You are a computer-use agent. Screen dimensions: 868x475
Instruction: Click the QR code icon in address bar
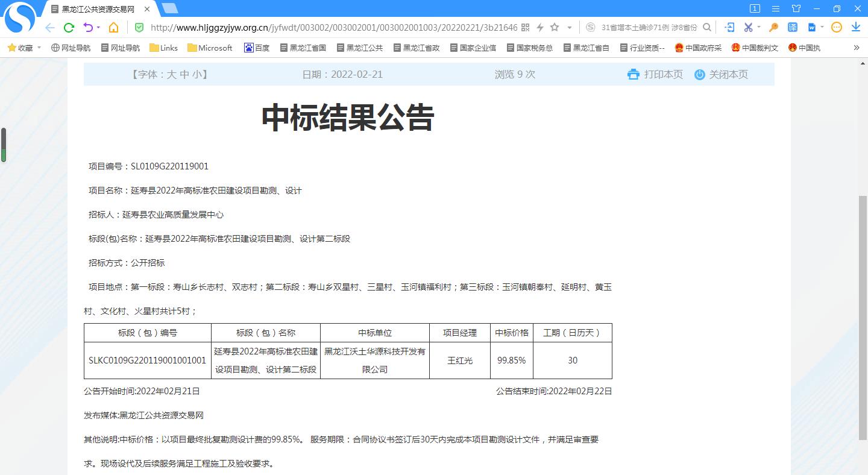(525, 27)
